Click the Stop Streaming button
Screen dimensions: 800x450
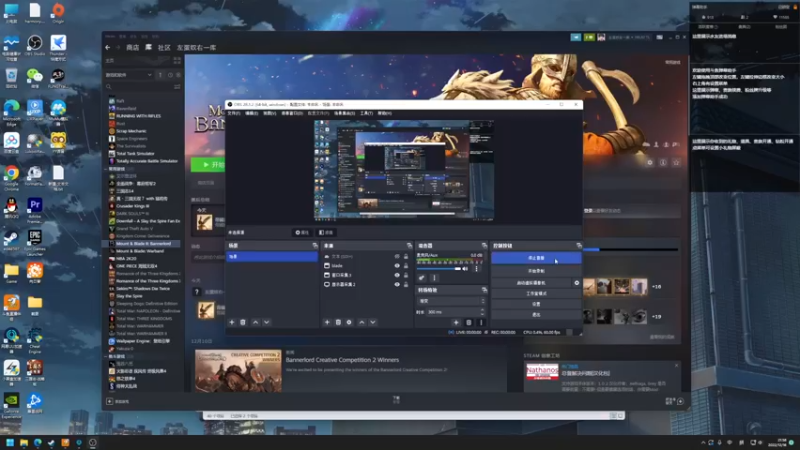(536, 258)
